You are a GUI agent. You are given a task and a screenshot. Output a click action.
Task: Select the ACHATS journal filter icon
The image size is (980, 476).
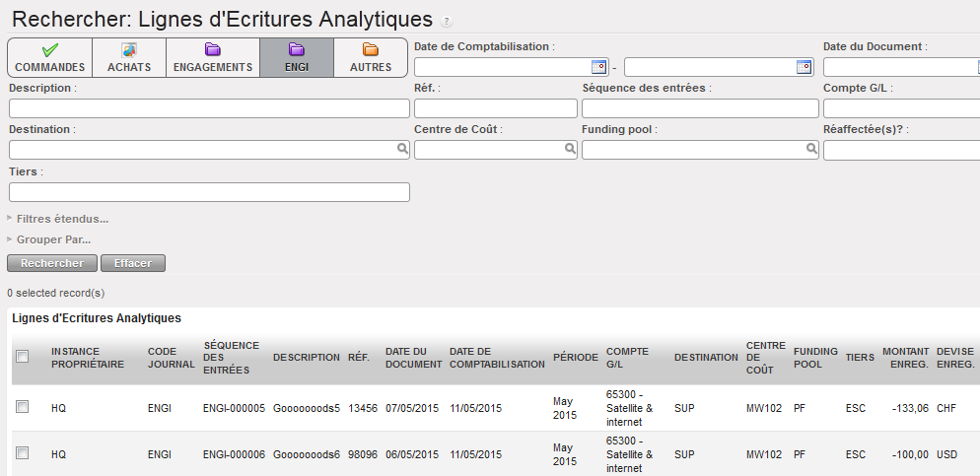[x=128, y=58]
